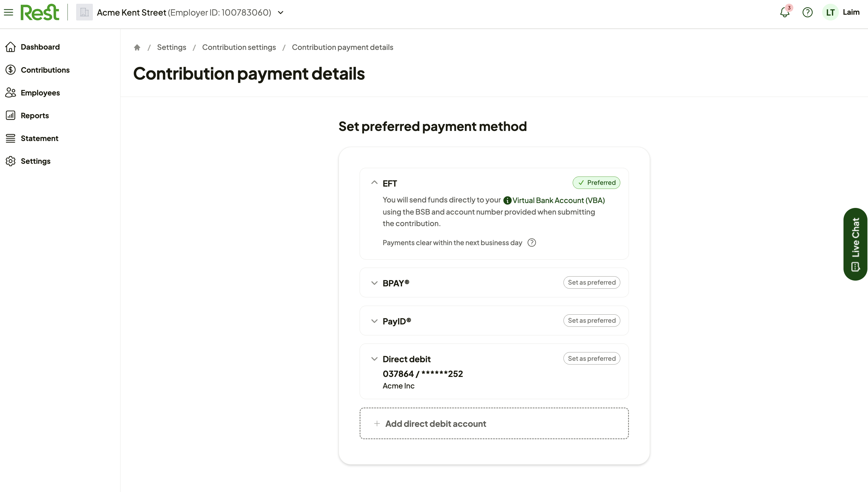Open the Contribution settings breadcrumb link
This screenshot has height=492, width=868.
pyautogui.click(x=239, y=47)
